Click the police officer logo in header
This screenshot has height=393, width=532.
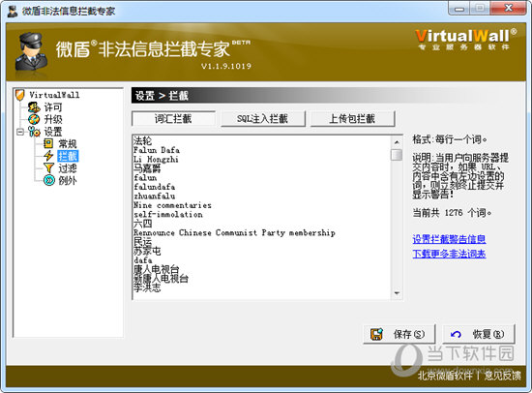click(31, 51)
